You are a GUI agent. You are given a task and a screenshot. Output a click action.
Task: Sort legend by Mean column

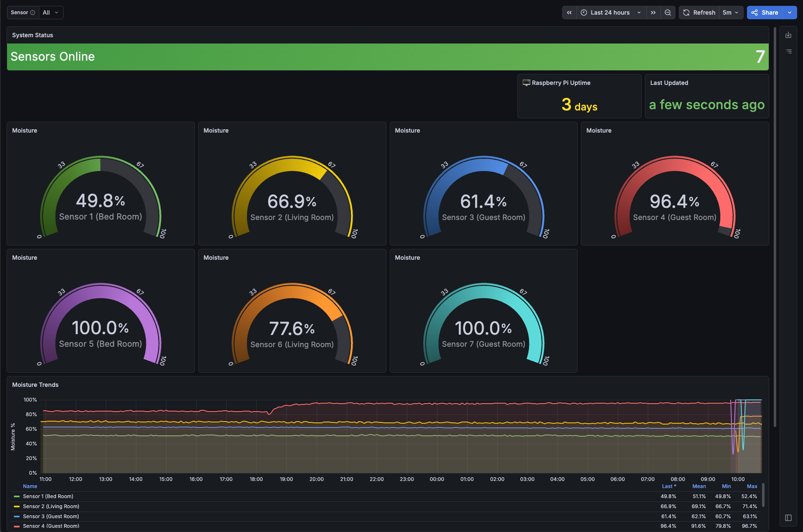[x=699, y=486]
